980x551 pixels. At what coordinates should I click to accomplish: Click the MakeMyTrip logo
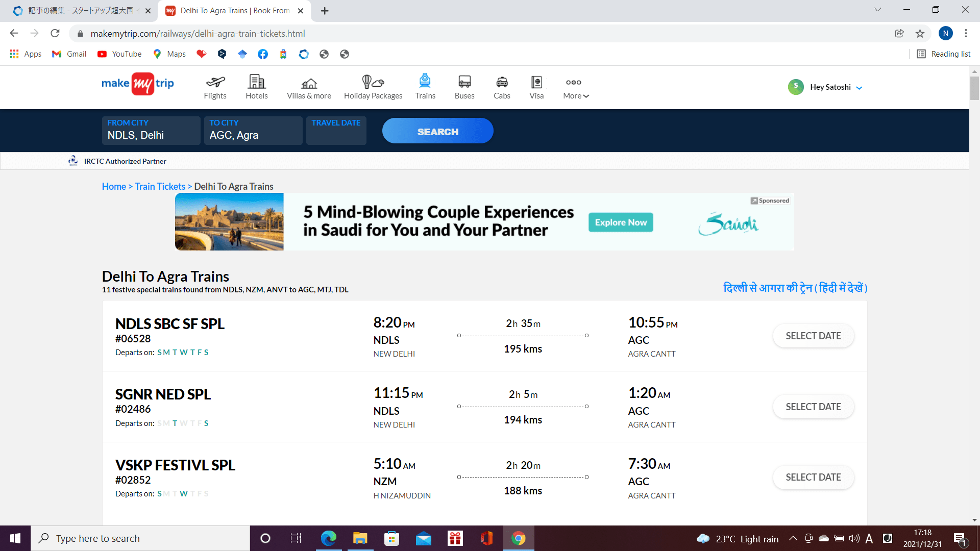click(138, 84)
